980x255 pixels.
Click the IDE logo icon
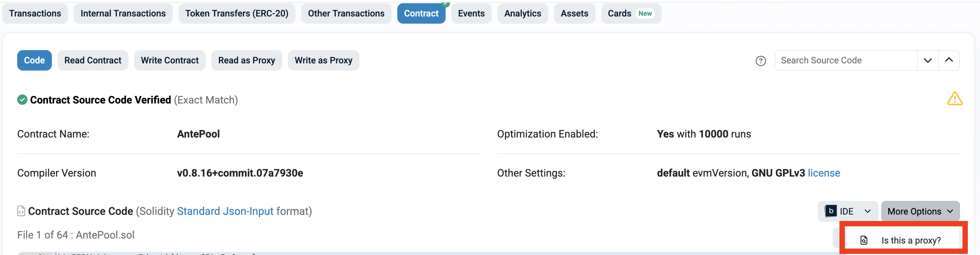click(830, 211)
